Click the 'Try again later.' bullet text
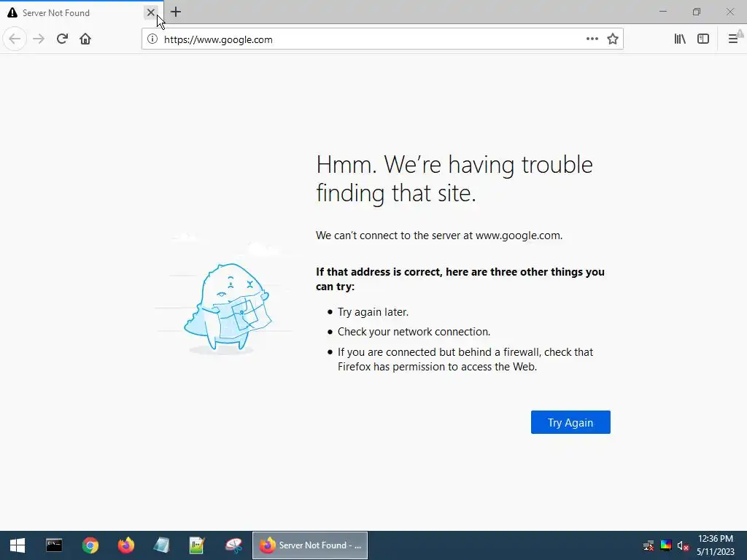The image size is (747, 560). click(x=373, y=312)
